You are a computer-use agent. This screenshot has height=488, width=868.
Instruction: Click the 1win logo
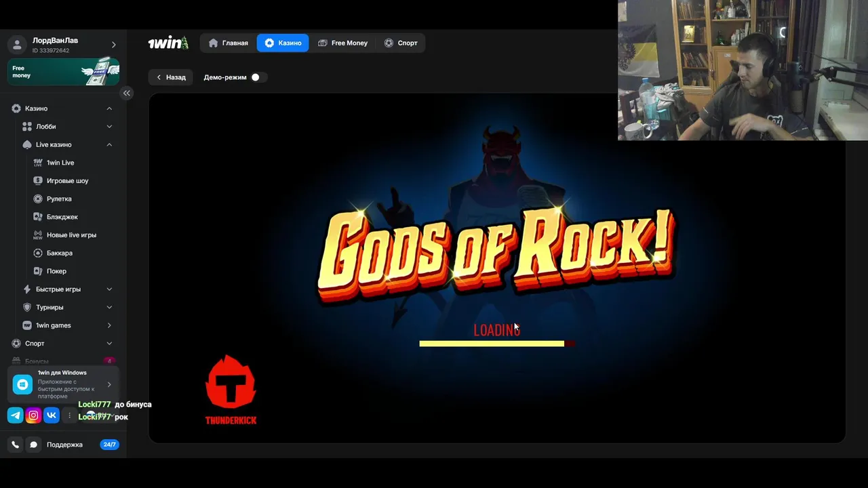click(x=168, y=43)
